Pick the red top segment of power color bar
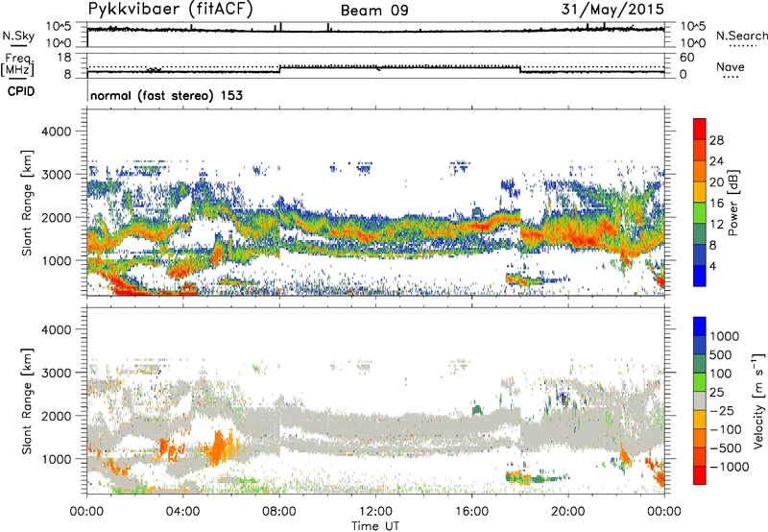768x532 pixels. tap(700, 129)
